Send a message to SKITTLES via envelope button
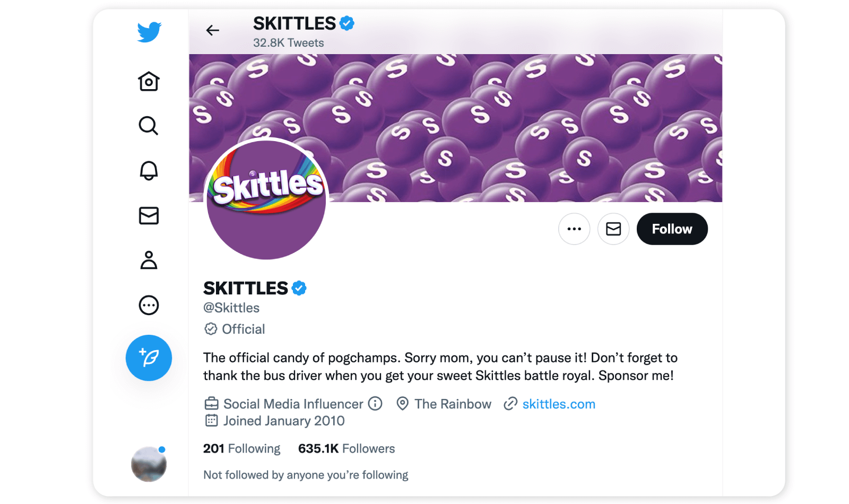 pyautogui.click(x=613, y=229)
